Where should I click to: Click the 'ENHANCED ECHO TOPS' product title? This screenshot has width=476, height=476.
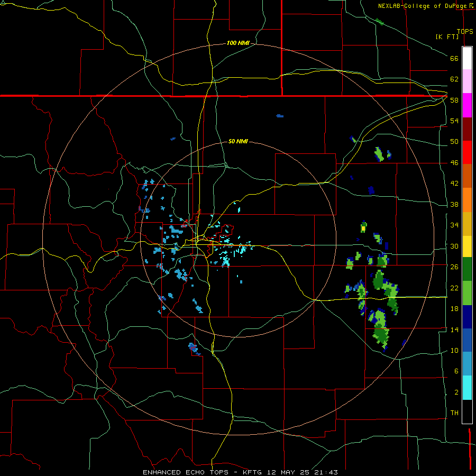(x=186, y=472)
